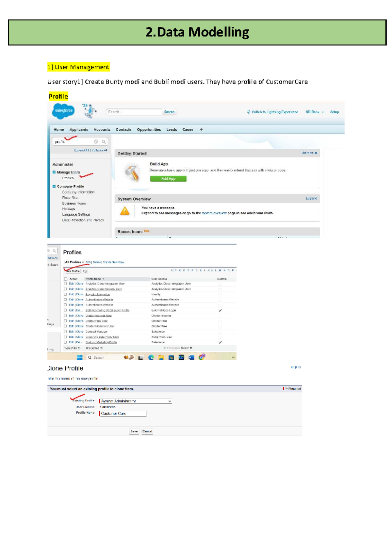This screenshot has width=392, height=554.
Task: Click Save on the Clone Profile form
Action: click(134, 431)
